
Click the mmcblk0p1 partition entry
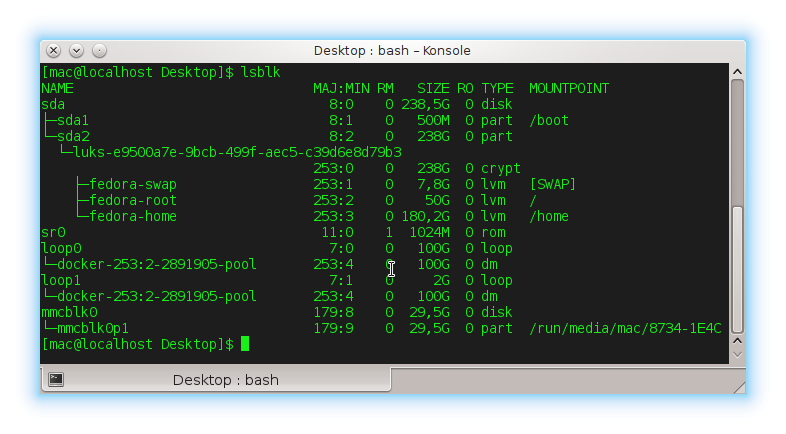point(92,328)
